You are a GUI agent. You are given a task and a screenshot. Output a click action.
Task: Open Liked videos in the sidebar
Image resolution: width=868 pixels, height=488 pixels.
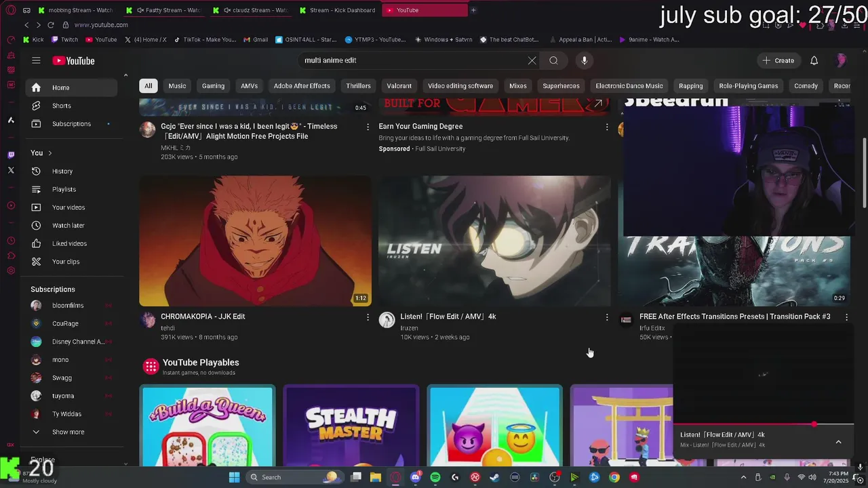[71, 243]
